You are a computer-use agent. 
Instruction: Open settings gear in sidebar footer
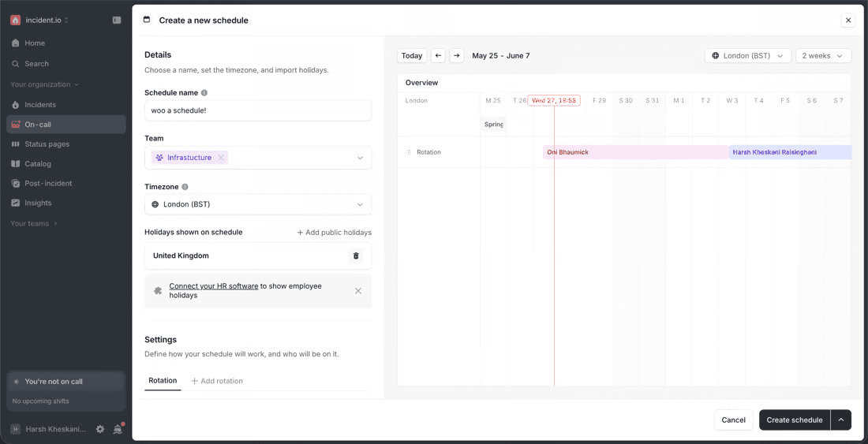point(100,428)
